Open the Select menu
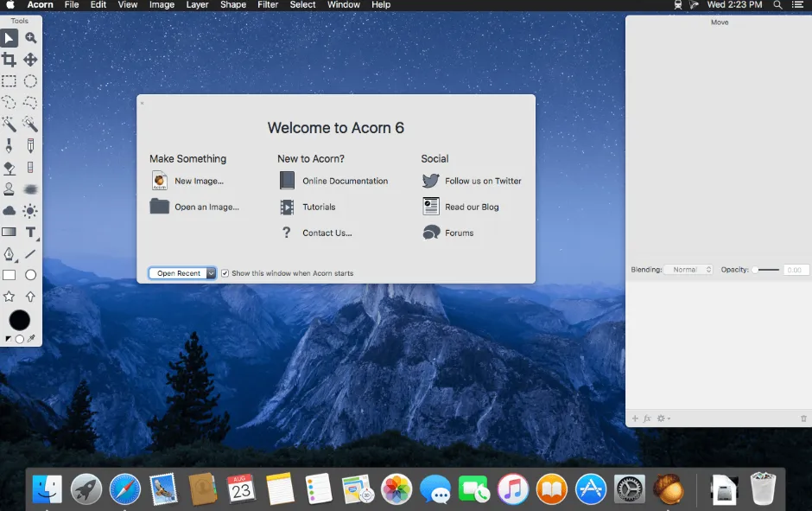The width and height of the screenshot is (812, 511). [302, 4]
